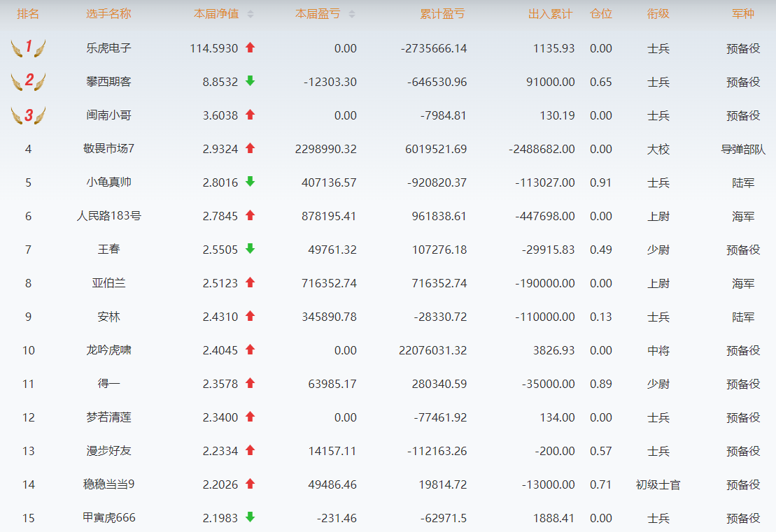
Task: Click position value 0.65
Action: point(601,82)
